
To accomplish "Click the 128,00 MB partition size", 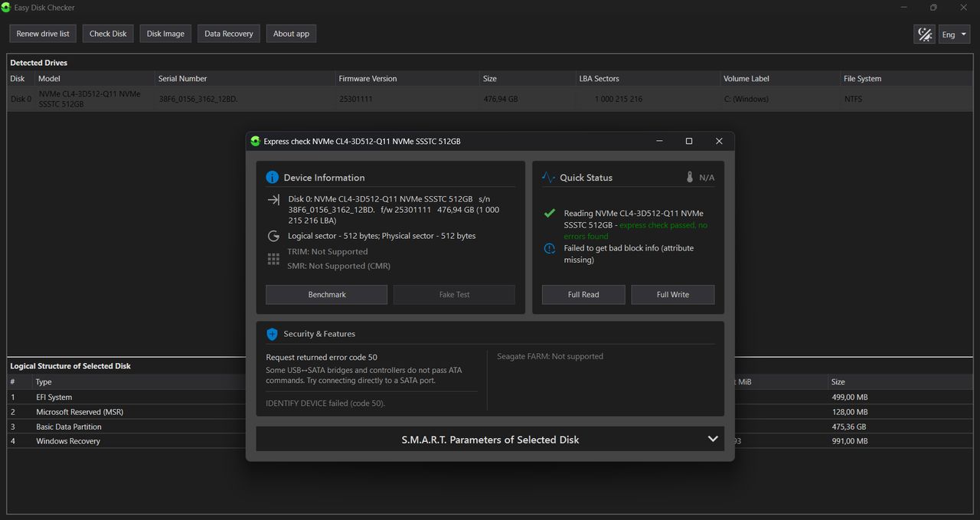I will coord(849,411).
